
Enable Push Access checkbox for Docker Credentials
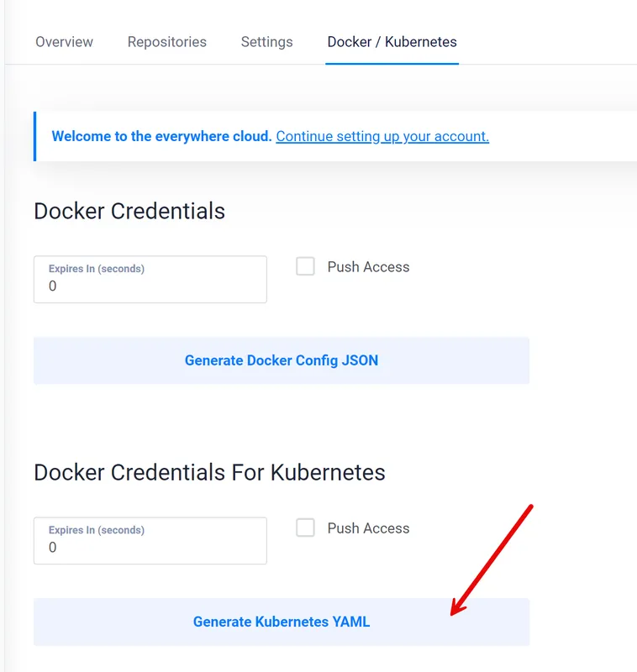coord(306,266)
